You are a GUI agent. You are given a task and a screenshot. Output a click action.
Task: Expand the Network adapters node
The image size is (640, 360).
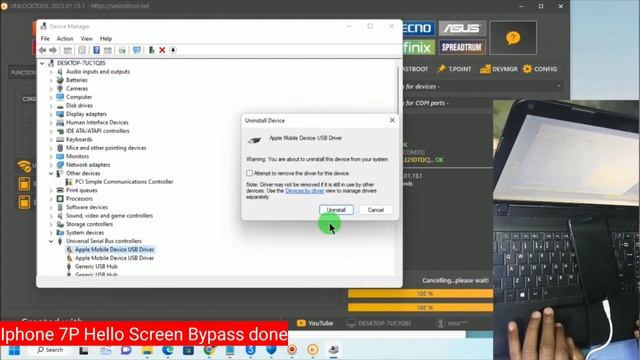click(x=51, y=165)
